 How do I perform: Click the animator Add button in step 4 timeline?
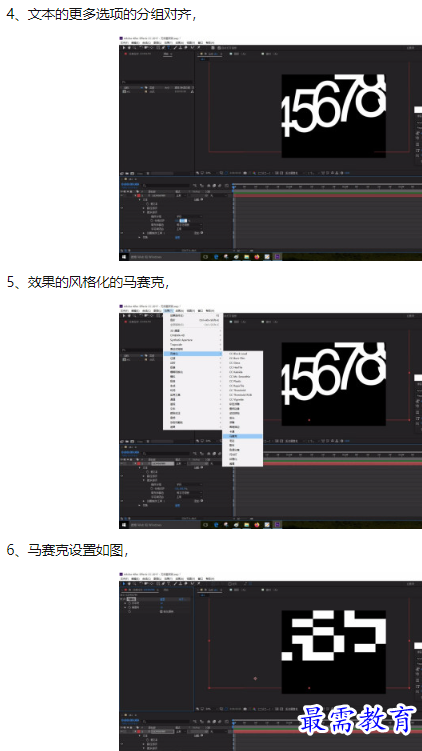(x=198, y=233)
